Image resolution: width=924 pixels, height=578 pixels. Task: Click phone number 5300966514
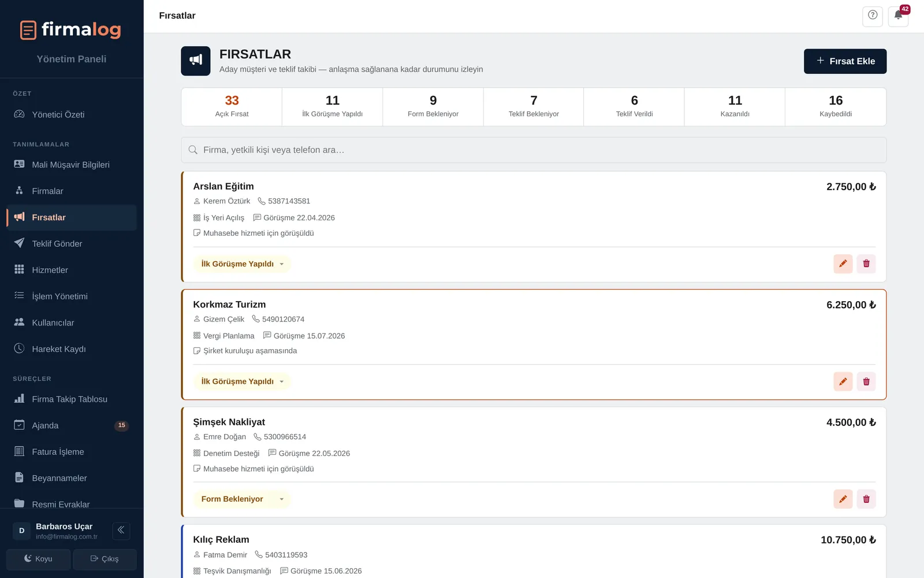coord(285,437)
